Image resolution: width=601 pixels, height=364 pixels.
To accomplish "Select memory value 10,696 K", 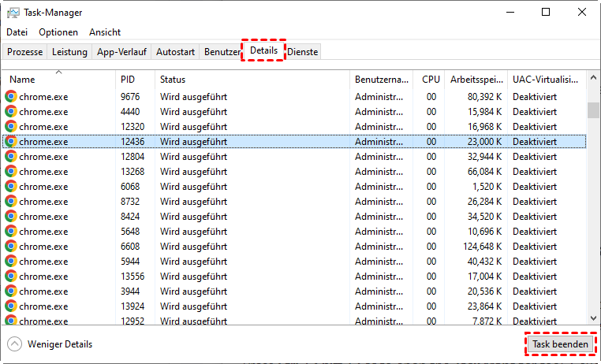I will pos(484,231).
